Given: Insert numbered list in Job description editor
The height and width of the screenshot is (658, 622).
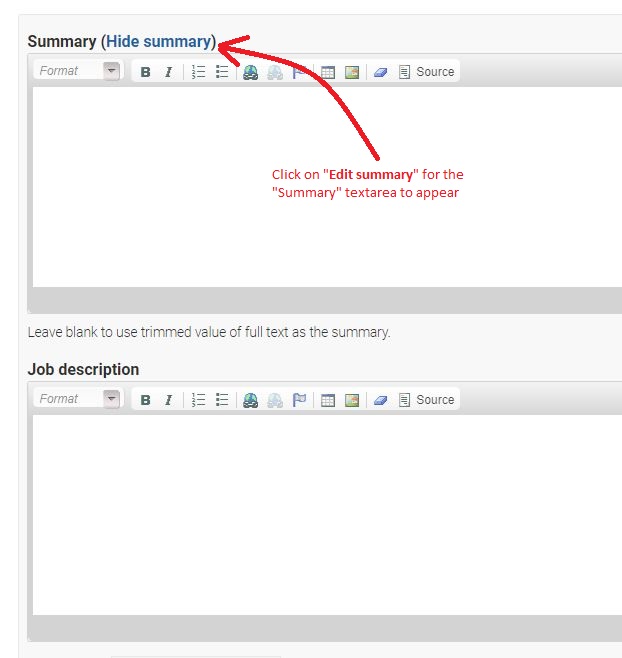Looking at the screenshot, I should [198, 400].
